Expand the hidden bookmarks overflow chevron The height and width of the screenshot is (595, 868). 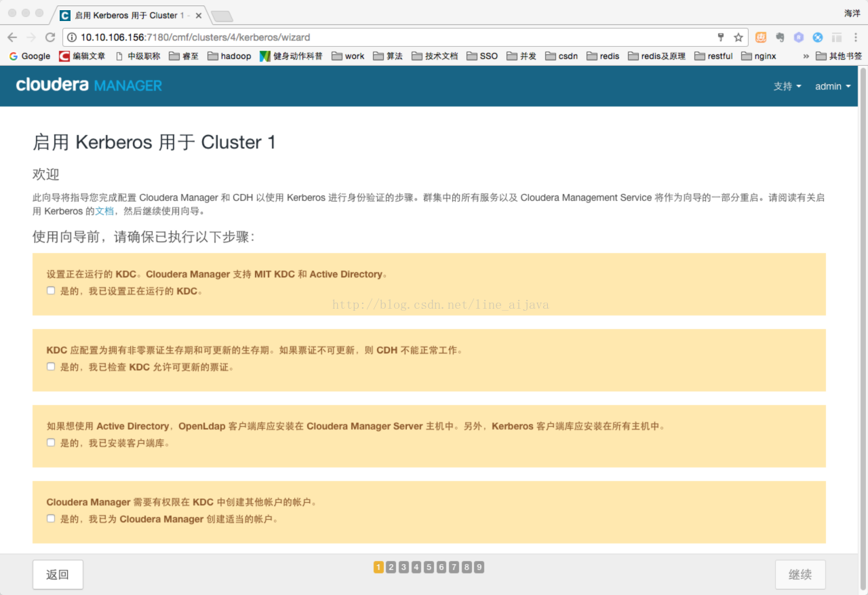click(806, 56)
